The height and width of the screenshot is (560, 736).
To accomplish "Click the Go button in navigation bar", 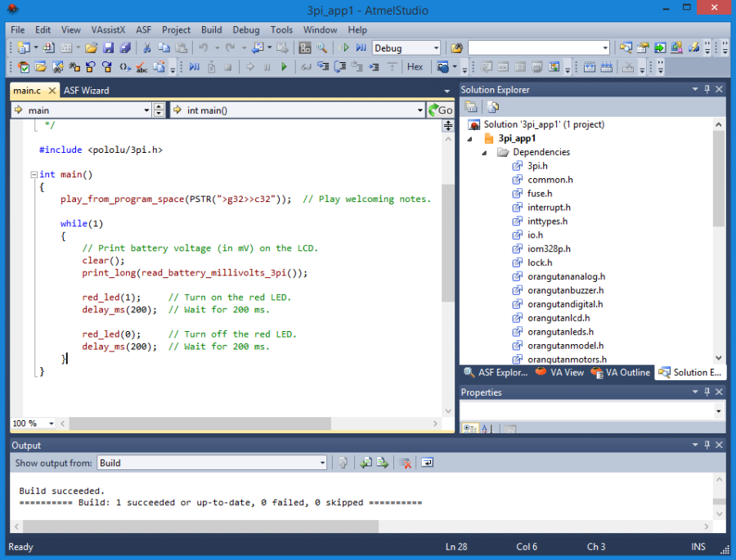I will (x=440, y=110).
